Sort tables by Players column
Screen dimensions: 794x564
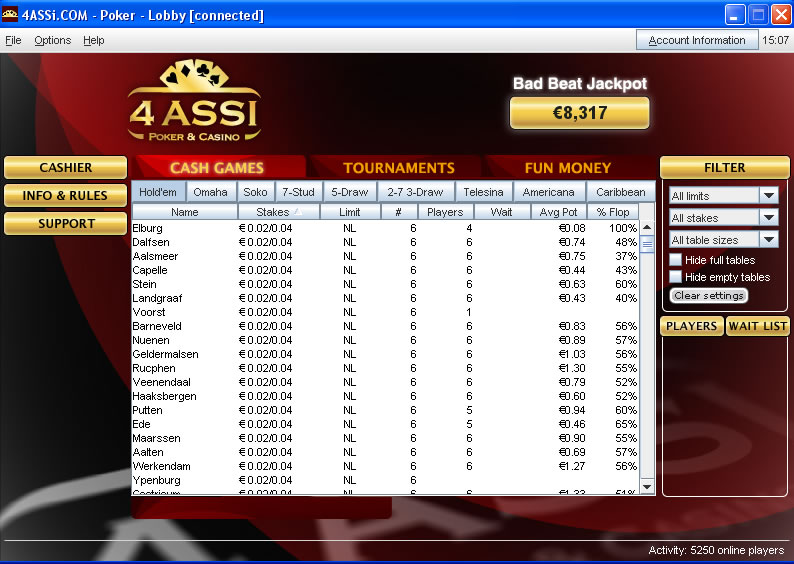click(445, 212)
